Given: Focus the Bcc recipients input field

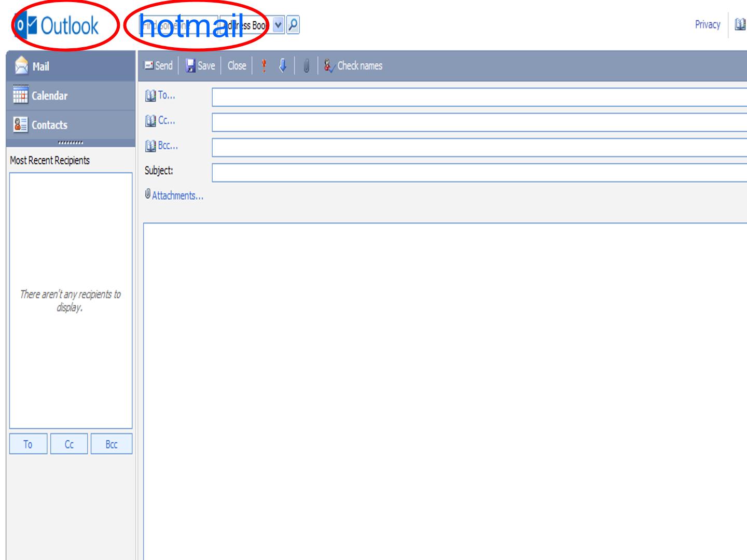Looking at the screenshot, I should pos(479,147).
